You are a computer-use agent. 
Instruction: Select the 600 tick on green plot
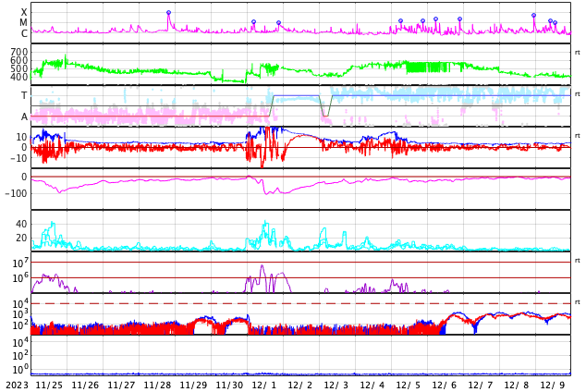tap(19, 60)
